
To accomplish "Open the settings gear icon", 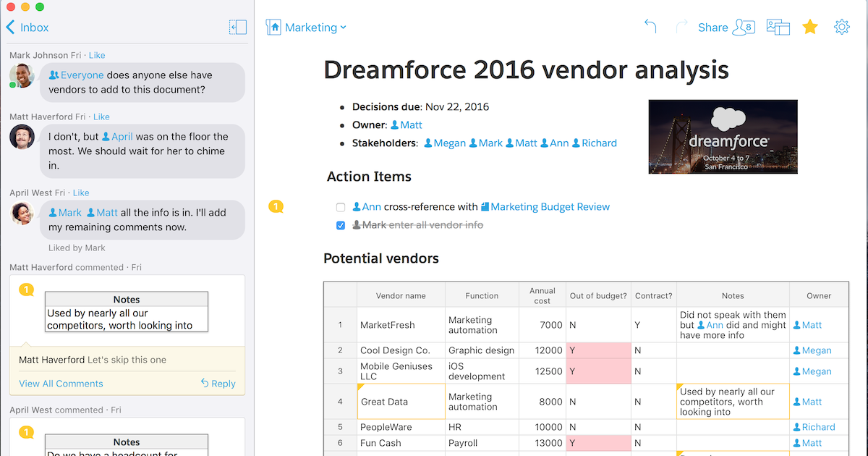I will 841,28.
